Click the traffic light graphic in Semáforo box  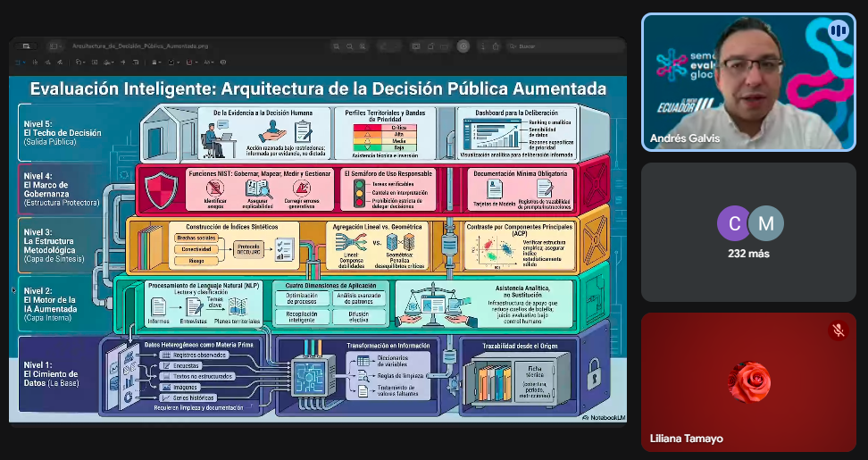click(360, 193)
